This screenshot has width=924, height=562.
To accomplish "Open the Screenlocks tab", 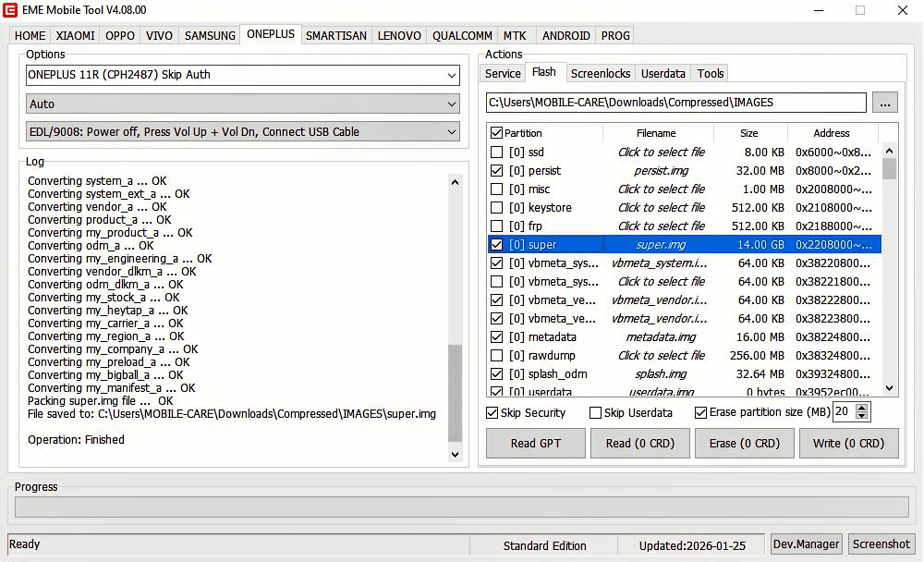I will click(x=600, y=74).
